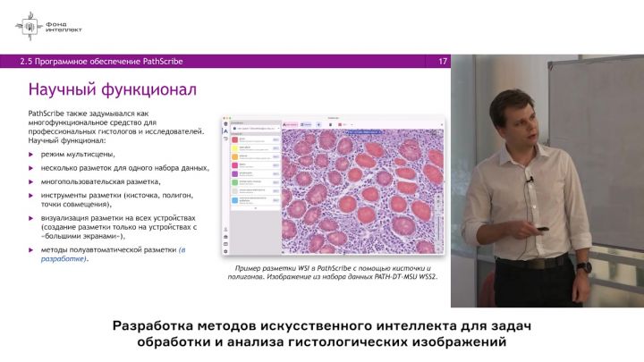This screenshot has width=644, height=362.
Task: Open the dataset dropdown in left panel
Action: pos(254,129)
